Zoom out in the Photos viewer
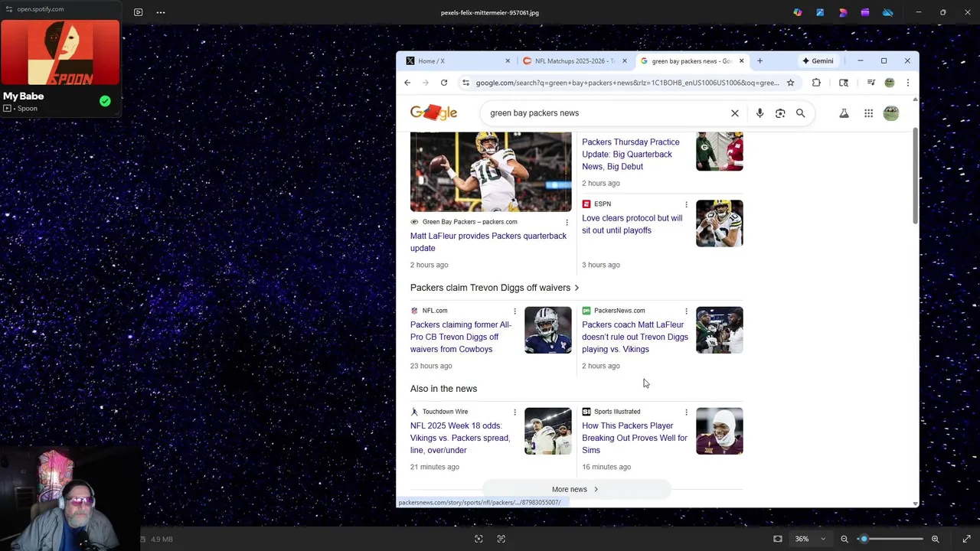Viewport: 980px width, 551px height. click(x=844, y=539)
